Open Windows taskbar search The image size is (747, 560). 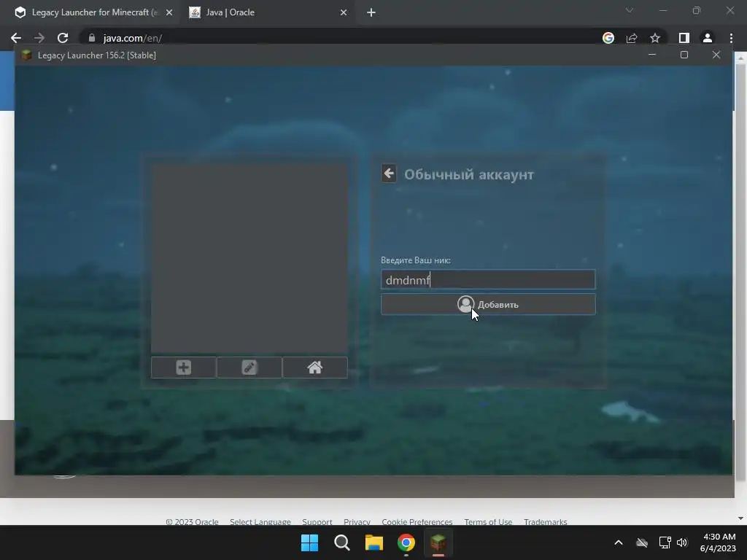[x=341, y=542]
